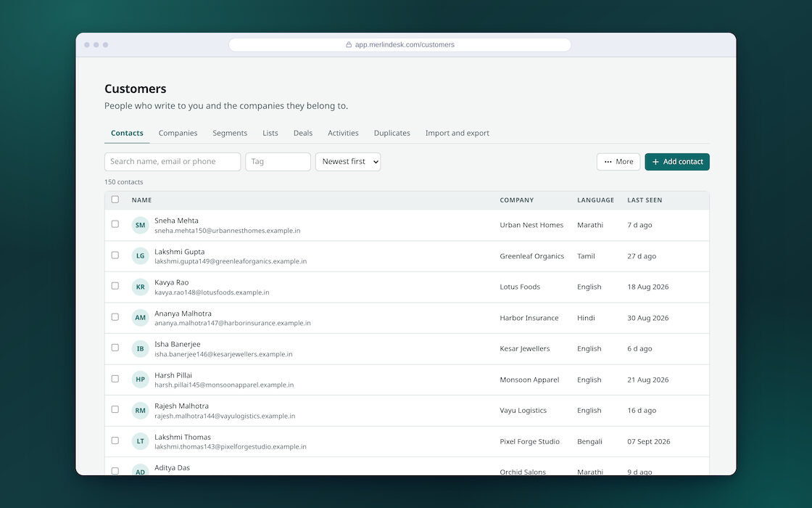The image size is (812, 508).
Task: Click the Lotus Foods company cell
Action: (520, 287)
